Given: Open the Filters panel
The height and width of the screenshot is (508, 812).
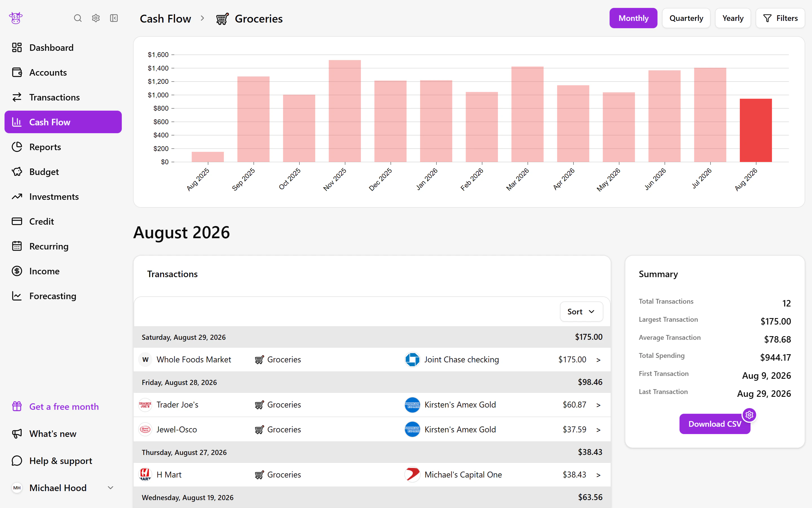Looking at the screenshot, I should (x=780, y=18).
